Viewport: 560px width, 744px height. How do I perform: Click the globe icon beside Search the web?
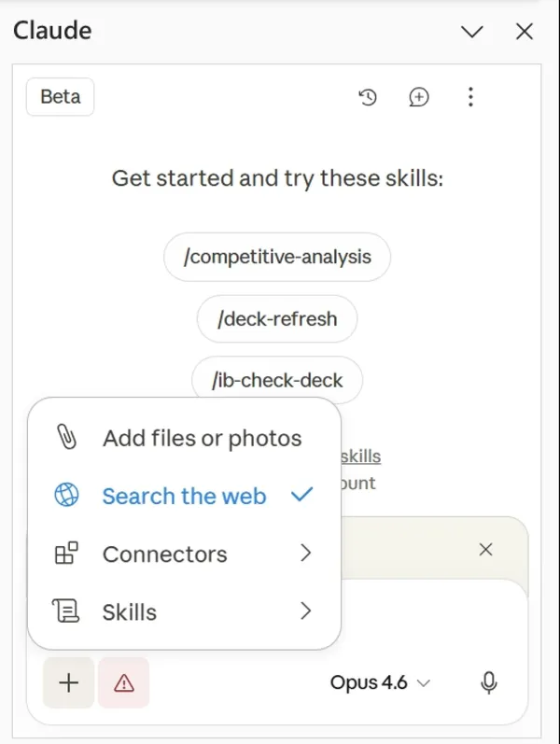[x=66, y=496]
